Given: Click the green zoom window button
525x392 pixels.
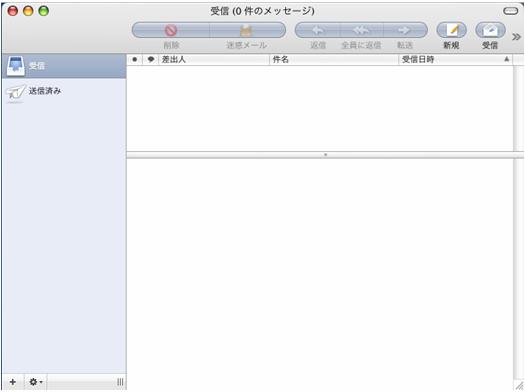Looking at the screenshot, I should tap(44, 11).
